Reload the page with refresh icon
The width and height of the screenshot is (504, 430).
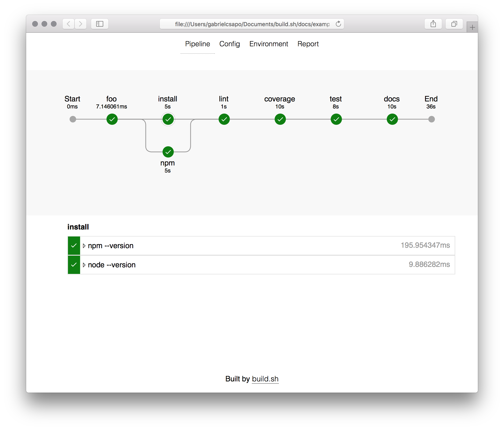tap(338, 24)
